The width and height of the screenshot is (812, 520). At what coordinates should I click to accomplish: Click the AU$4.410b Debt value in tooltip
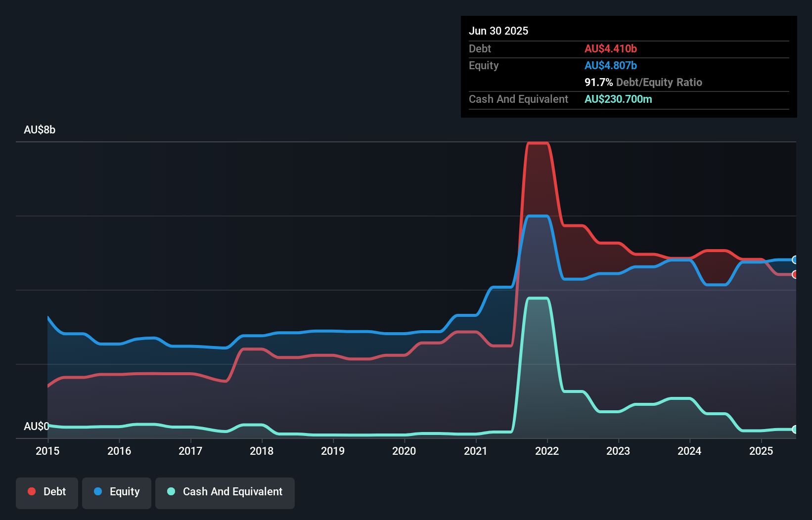pyautogui.click(x=611, y=48)
